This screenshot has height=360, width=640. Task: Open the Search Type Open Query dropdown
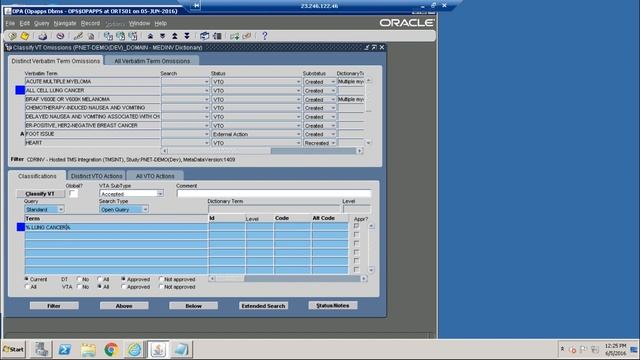click(145, 209)
